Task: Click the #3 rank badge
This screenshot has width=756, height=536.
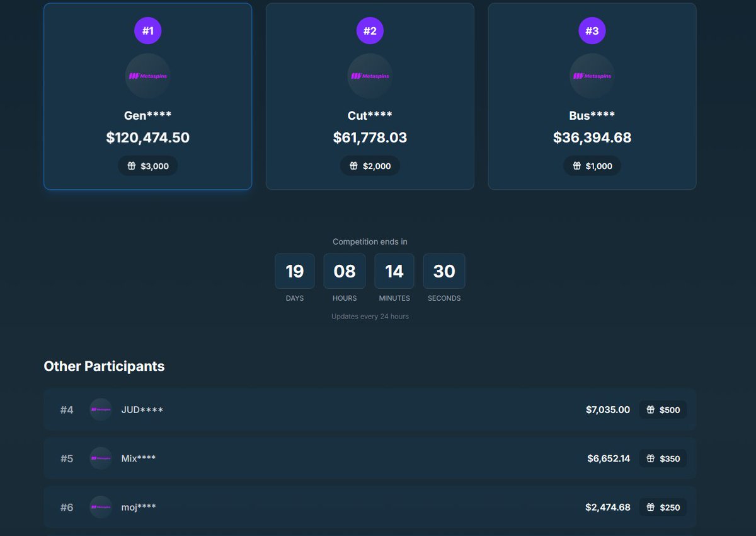Action: (x=592, y=30)
